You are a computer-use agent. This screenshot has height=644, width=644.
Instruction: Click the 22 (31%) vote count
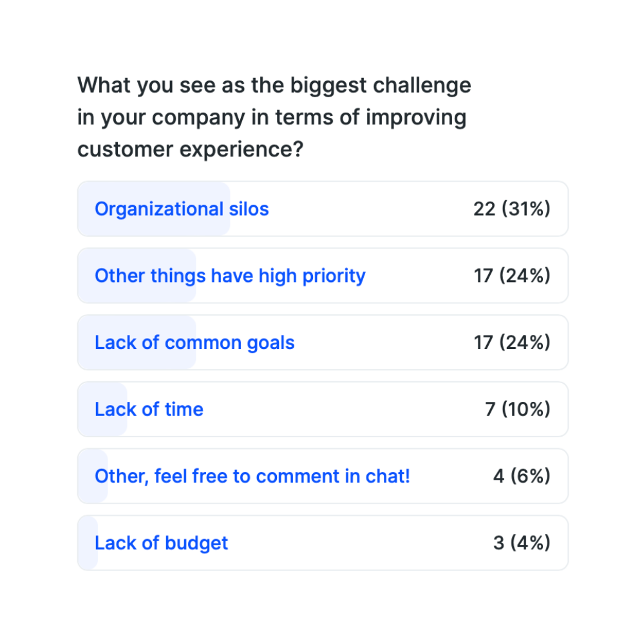point(512,209)
